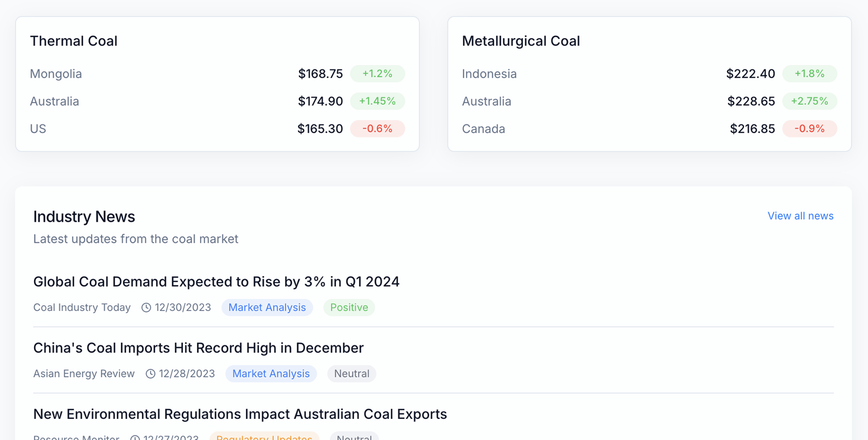Viewport: 868px width, 440px height.
Task: Click Indonesia metallurgical coal +1.8% badge
Action: click(809, 74)
